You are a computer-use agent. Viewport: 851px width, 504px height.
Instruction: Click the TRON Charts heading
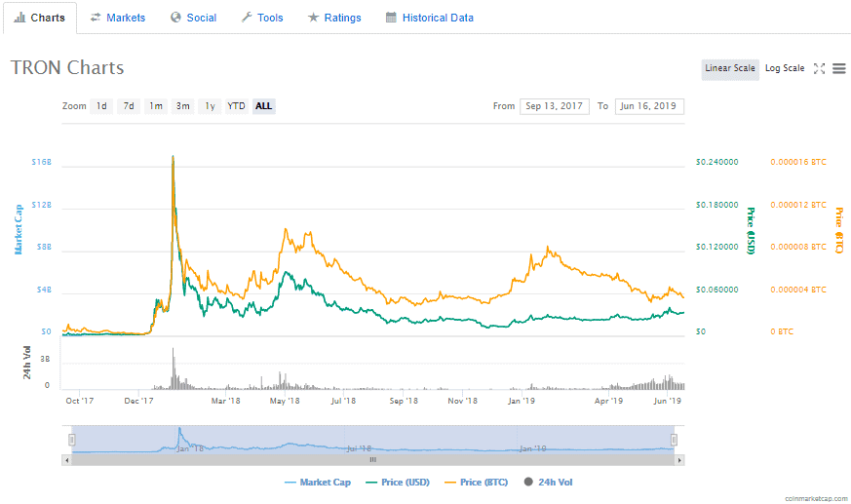(67, 68)
